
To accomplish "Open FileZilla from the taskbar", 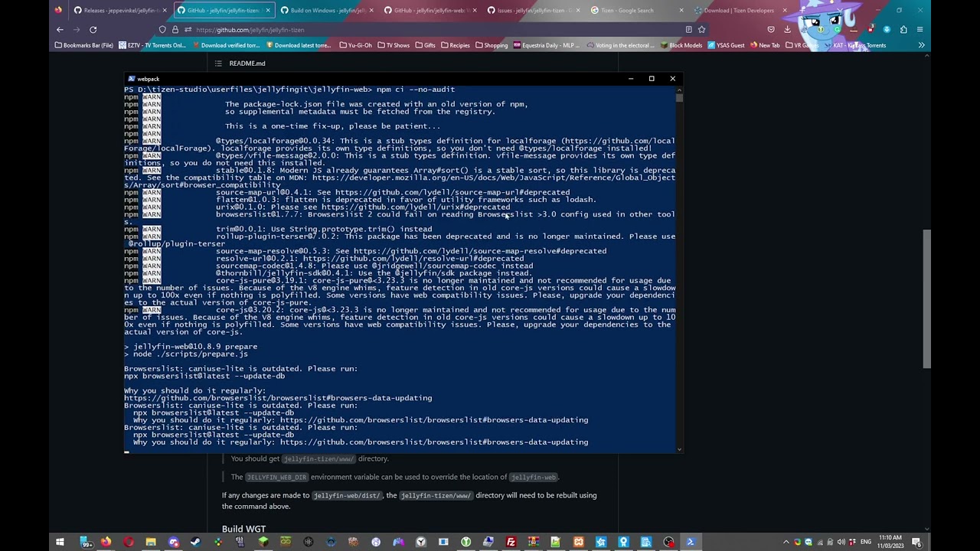I will (511, 543).
